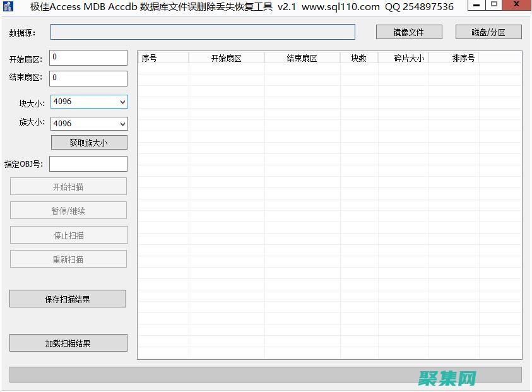The image size is (532, 392).
Task: Click the 开始扇区 input box
Action: (88, 57)
